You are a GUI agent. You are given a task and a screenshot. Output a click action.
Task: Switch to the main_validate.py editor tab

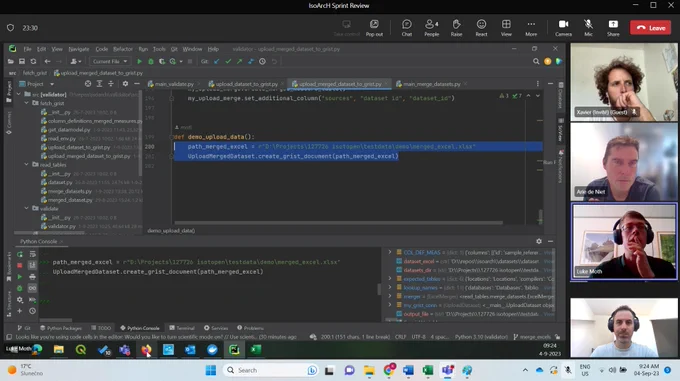[x=173, y=84]
